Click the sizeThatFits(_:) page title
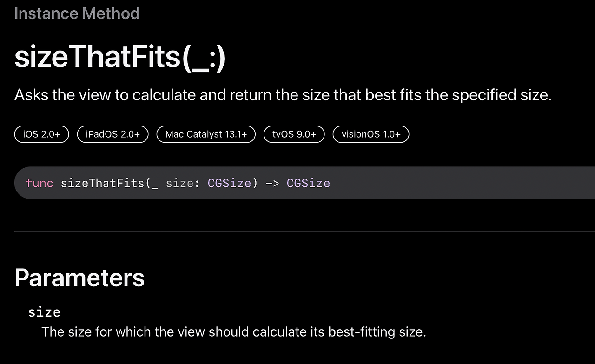 click(x=120, y=58)
